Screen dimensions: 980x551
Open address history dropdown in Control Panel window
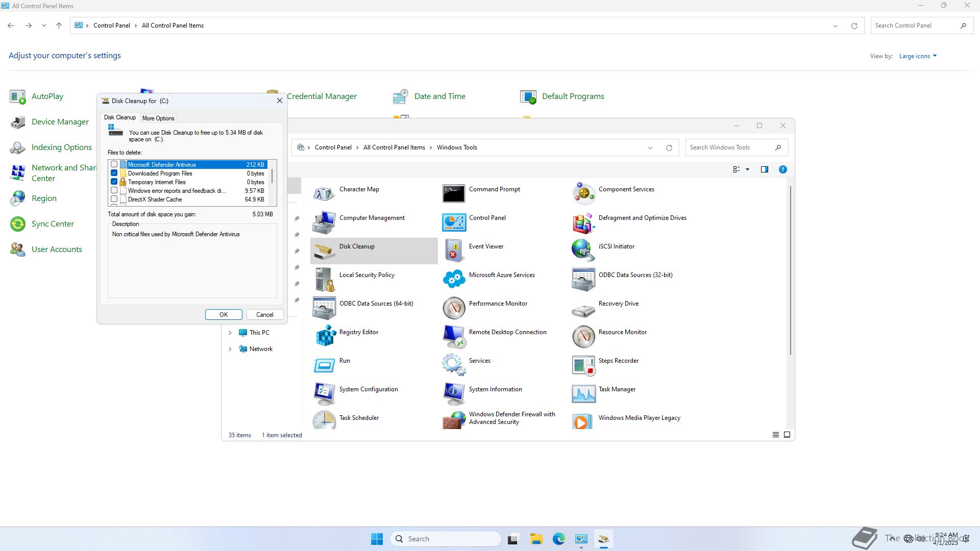coord(836,26)
